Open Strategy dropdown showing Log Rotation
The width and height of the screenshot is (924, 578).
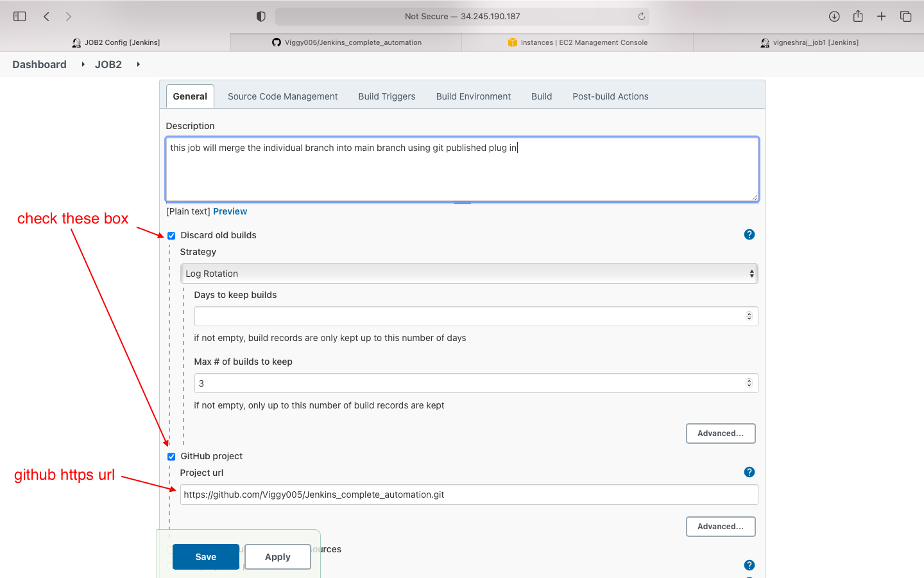coord(469,274)
